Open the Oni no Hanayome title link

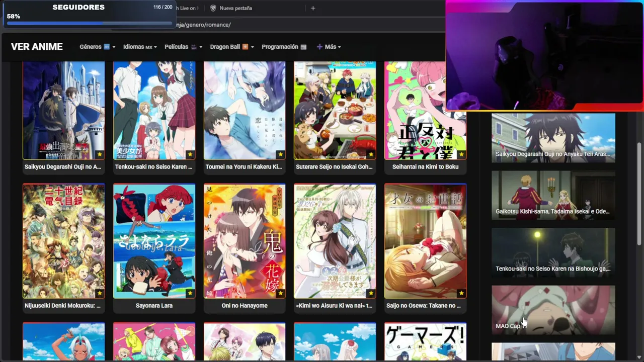245,306
